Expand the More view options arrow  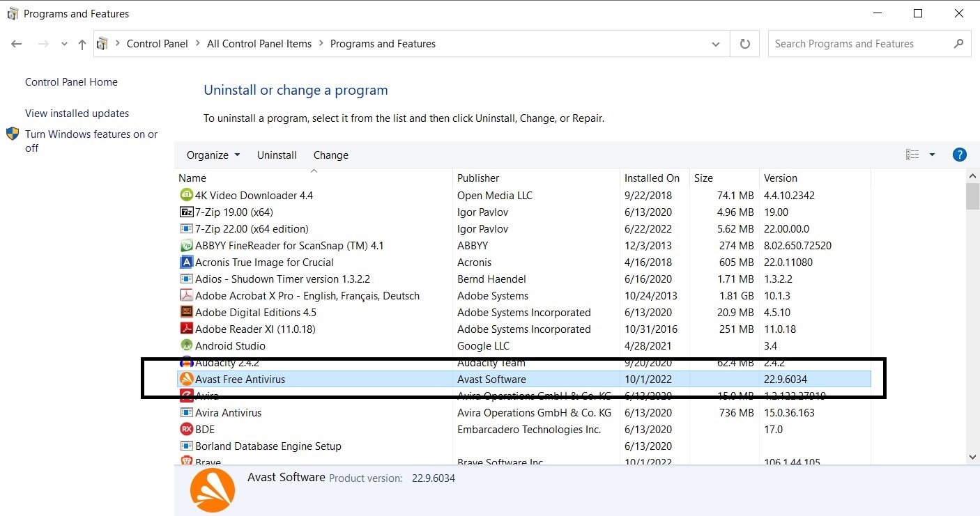[x=932, y=155]
